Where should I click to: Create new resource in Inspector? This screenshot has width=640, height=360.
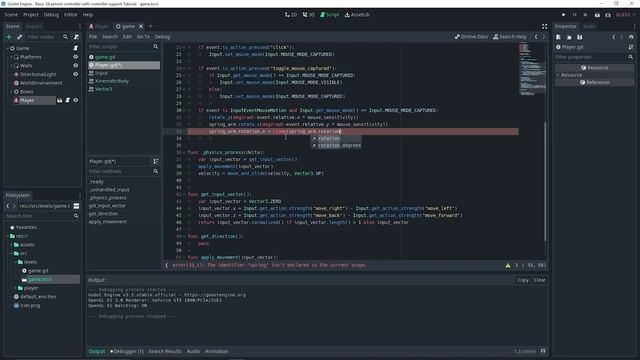(x=558, y=37)
